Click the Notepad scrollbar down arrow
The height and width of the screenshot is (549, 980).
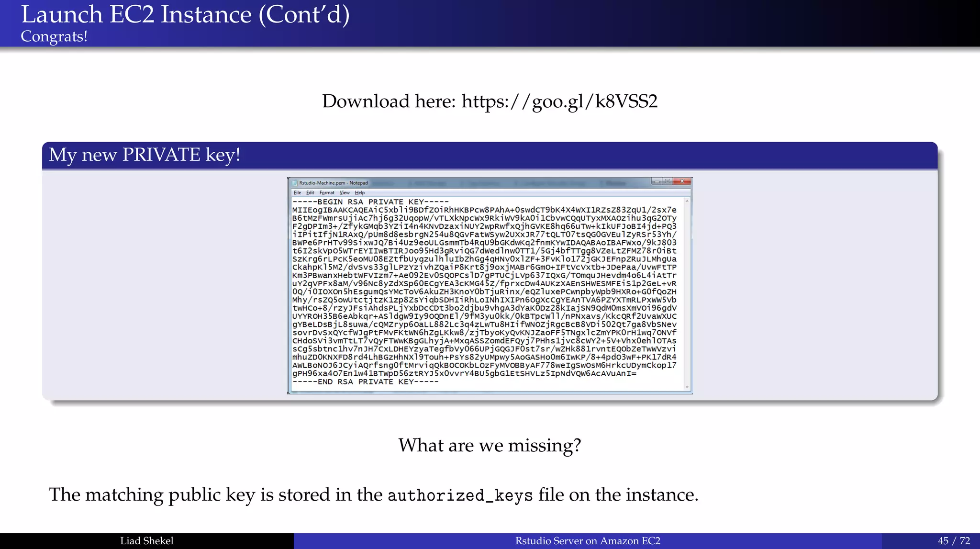[687, 387]
